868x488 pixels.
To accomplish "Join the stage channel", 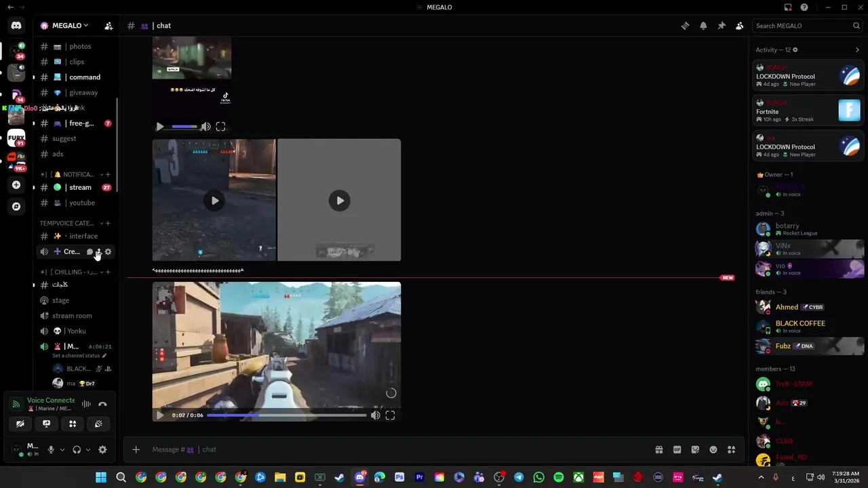I will (75, 300).
